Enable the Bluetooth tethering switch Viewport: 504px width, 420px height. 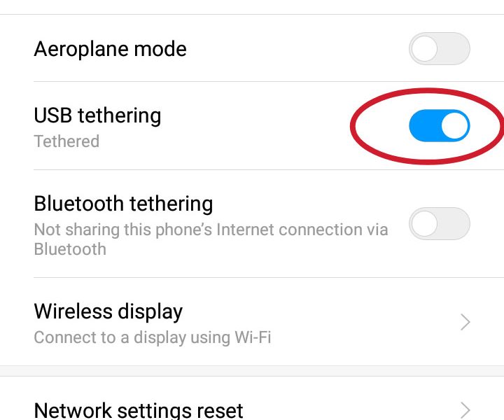[440, 223]
